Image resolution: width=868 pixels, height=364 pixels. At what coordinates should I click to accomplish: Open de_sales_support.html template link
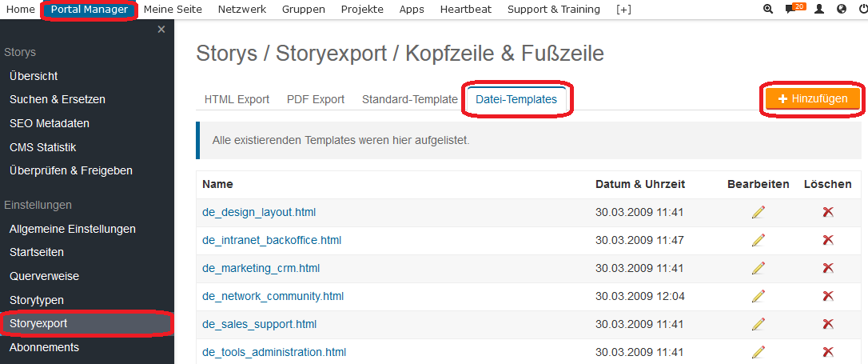tap(260, 324)
